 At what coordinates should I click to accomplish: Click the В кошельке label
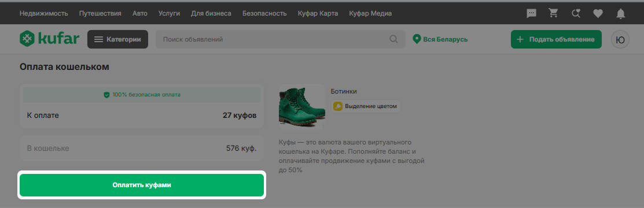[48, 148]
